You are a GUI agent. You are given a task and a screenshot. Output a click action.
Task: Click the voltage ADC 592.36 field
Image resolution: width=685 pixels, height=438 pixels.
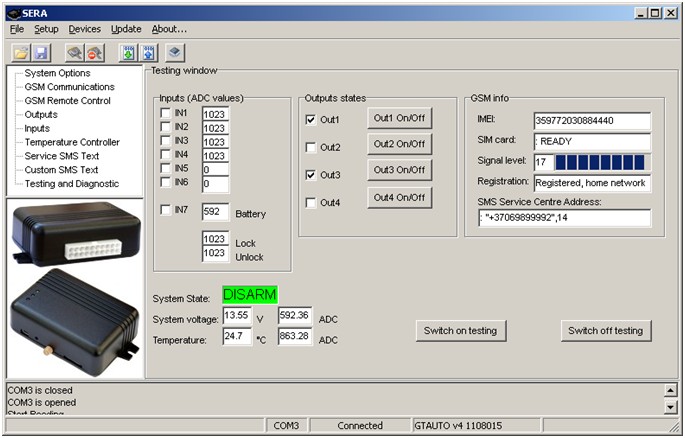point(295,316)
